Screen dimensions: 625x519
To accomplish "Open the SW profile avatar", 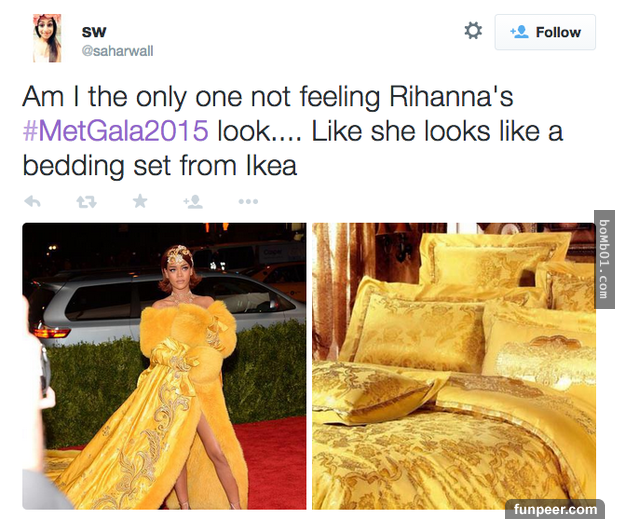I will click(47, 38).
